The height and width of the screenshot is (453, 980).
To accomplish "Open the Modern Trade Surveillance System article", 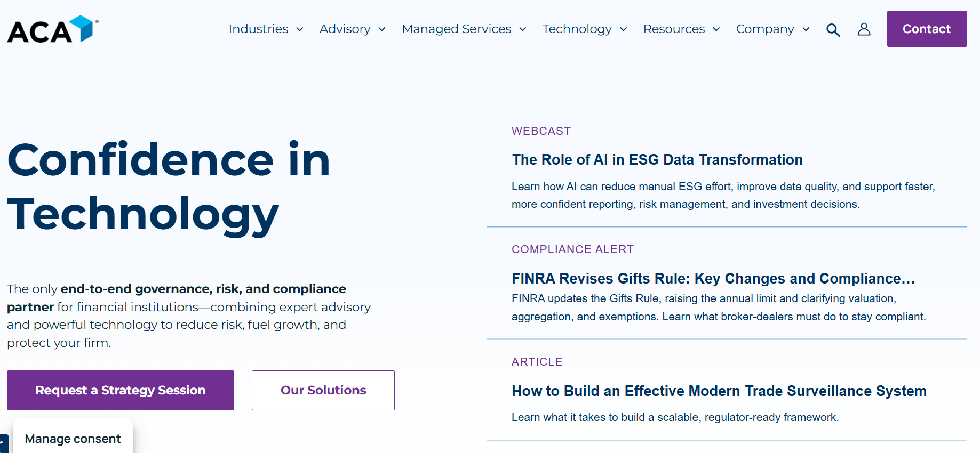I will coord(719,391).
